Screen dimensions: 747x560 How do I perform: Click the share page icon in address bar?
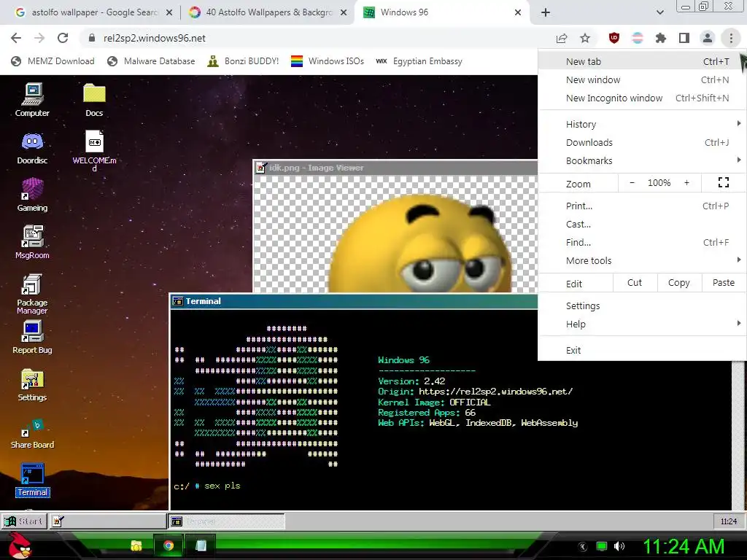562,38
